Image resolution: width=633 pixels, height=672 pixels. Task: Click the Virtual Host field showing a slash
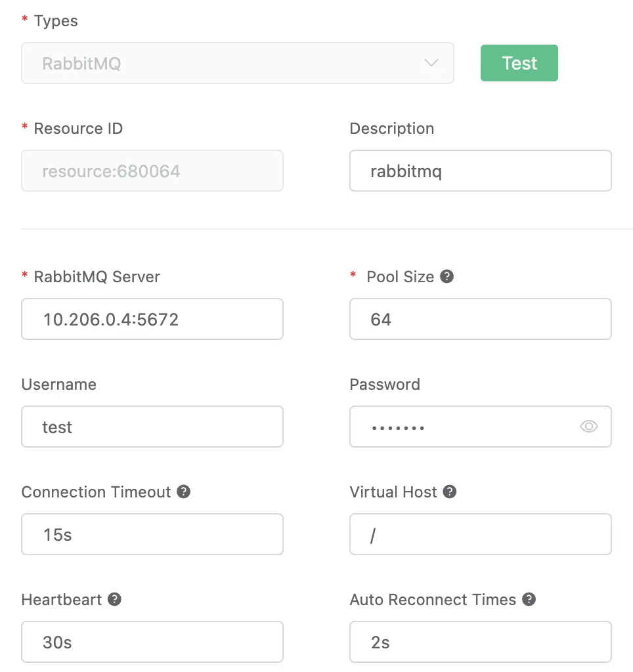pos(480,534)
